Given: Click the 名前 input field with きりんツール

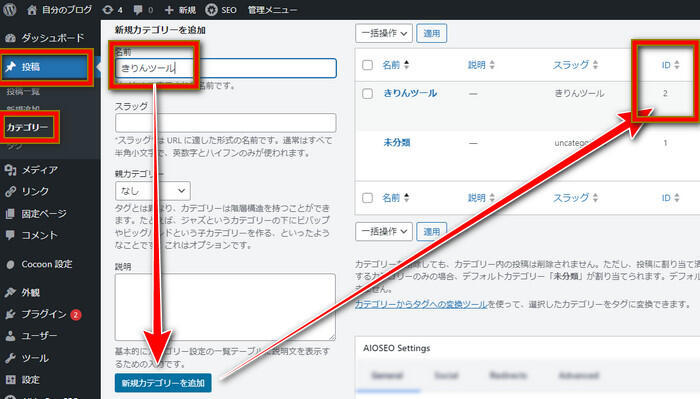Looking at the screenshot, I should (225, 68).
